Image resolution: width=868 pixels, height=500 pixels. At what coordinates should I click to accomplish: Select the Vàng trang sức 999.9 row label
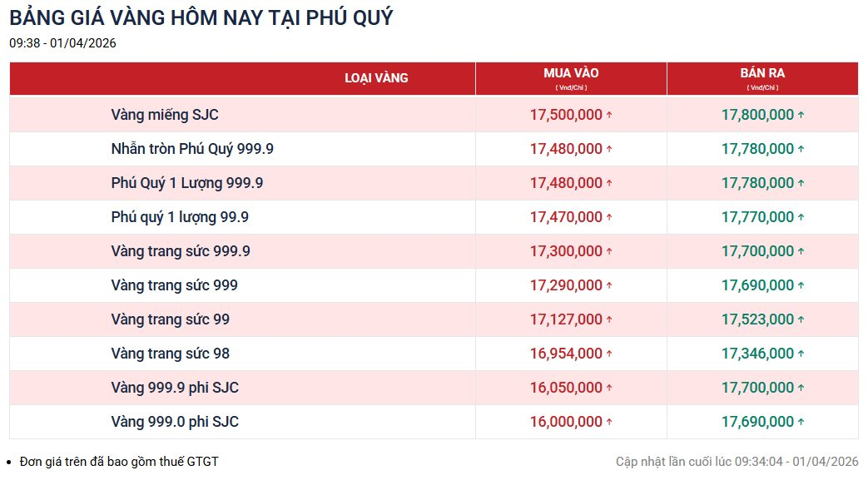181,251
